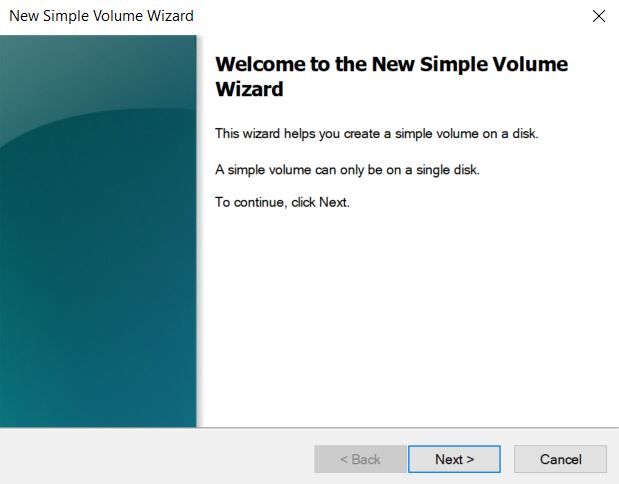Select the 'Welcome to the New Simple Volume' heading line
The image size is (619, 484).
[392, 64]
